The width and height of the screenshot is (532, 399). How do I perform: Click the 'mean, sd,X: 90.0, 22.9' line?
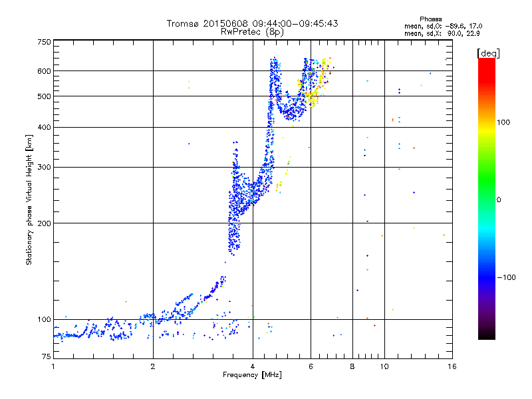pos(442,33)
